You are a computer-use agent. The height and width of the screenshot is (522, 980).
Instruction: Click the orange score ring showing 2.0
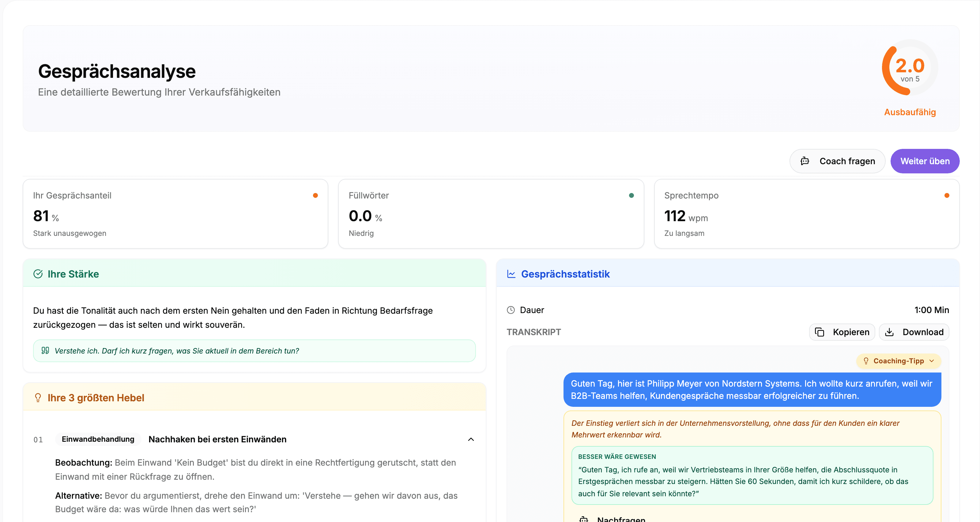coord(910,68)
